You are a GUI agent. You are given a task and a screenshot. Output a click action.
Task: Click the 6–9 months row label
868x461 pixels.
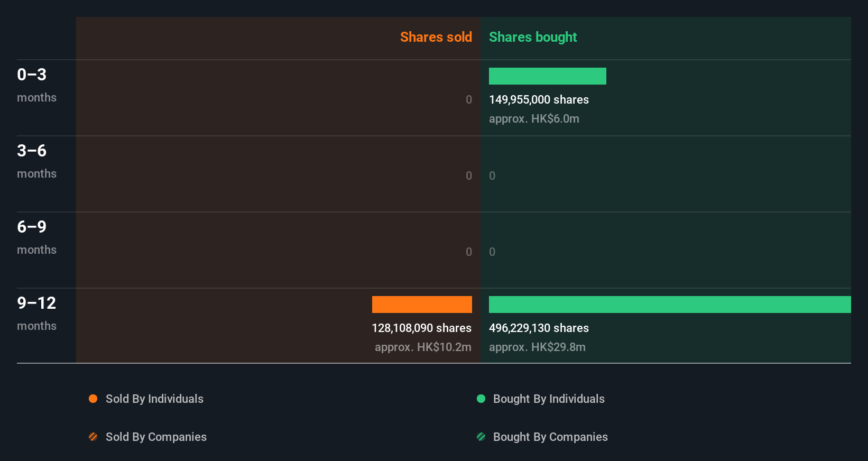coord(36,237)
